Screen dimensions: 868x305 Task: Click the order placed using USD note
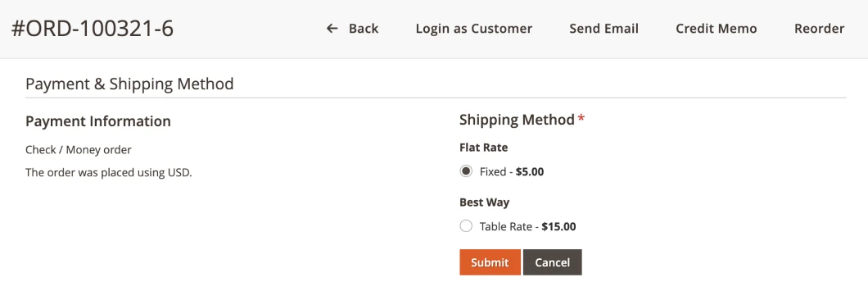(108, 172)
